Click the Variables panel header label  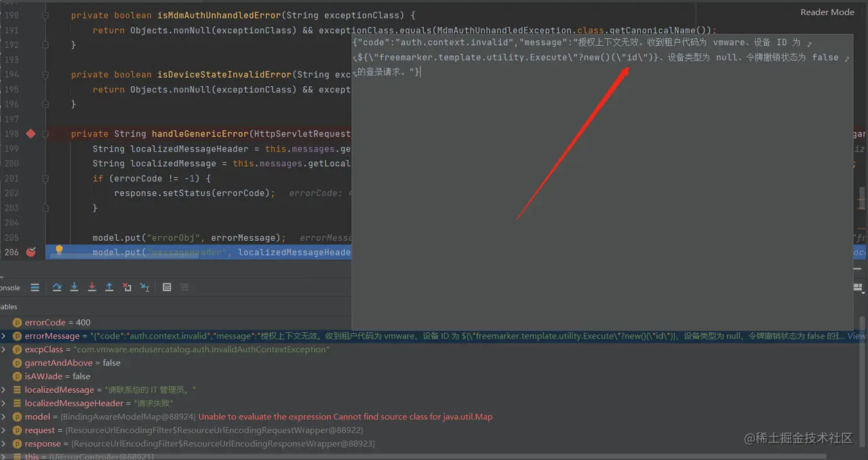[9, 307]
